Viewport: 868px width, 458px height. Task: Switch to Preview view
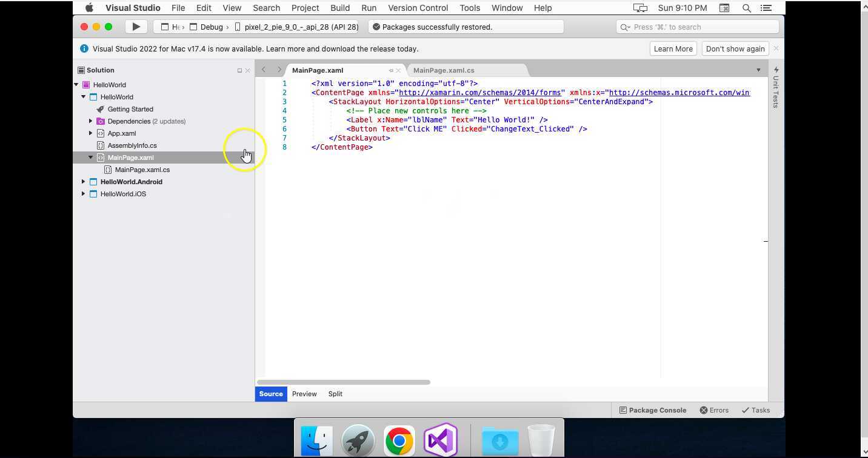[304, 394]
